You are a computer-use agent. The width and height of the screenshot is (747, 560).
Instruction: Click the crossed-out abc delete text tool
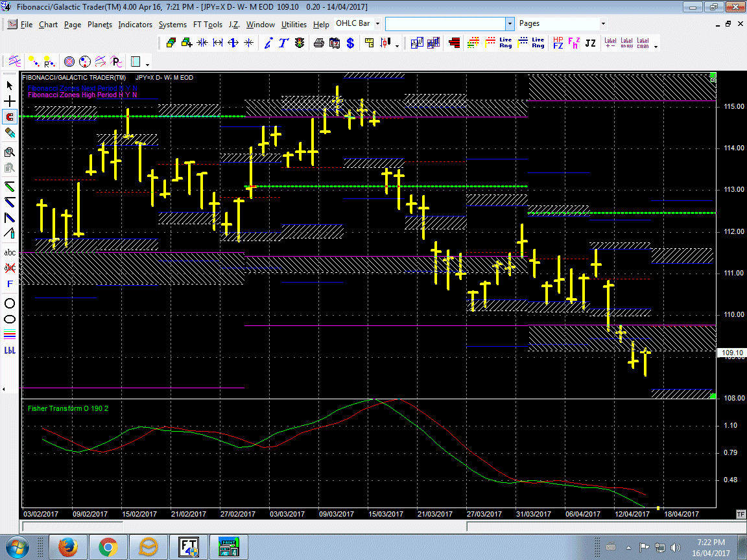click(10, 268)
